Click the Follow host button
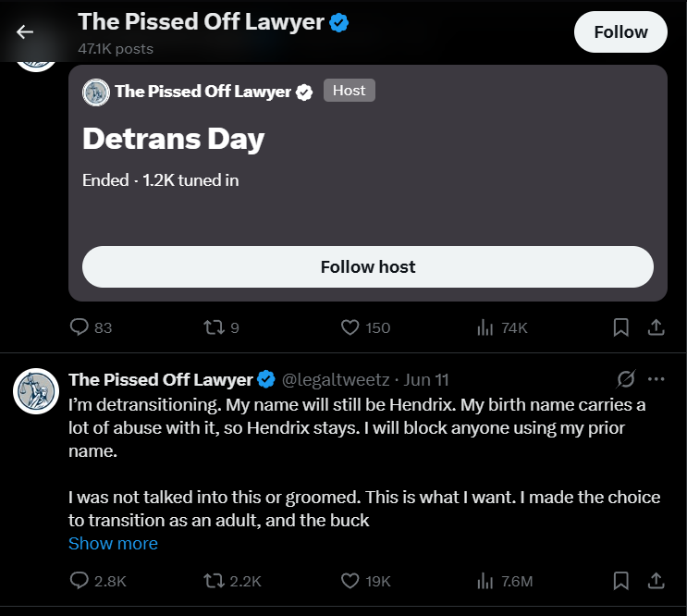The height and width of the screenshot is (616, 687). point(368,266)
